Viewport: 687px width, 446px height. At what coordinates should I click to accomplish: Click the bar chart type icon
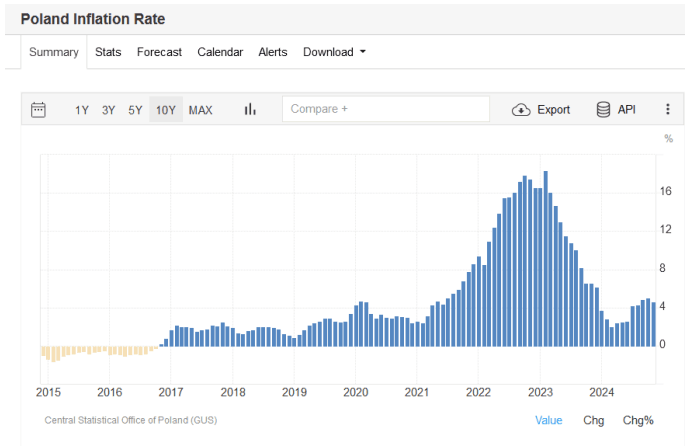click(250, 110)
